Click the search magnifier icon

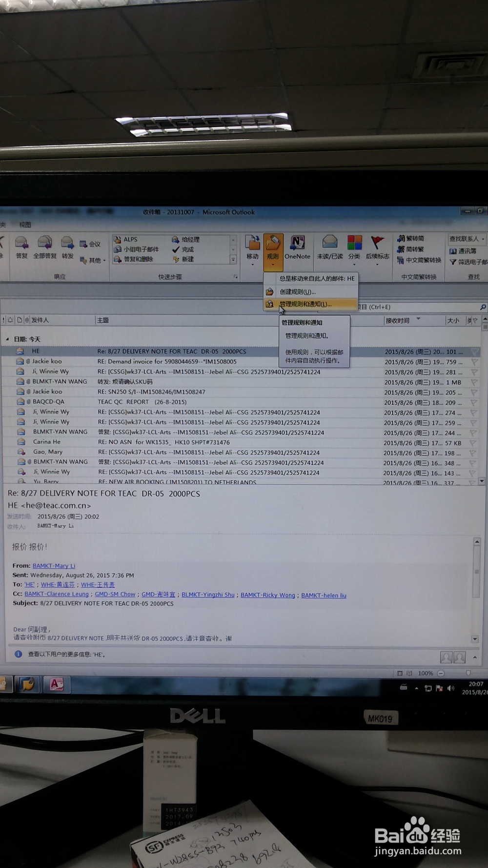tap(483, 307)
